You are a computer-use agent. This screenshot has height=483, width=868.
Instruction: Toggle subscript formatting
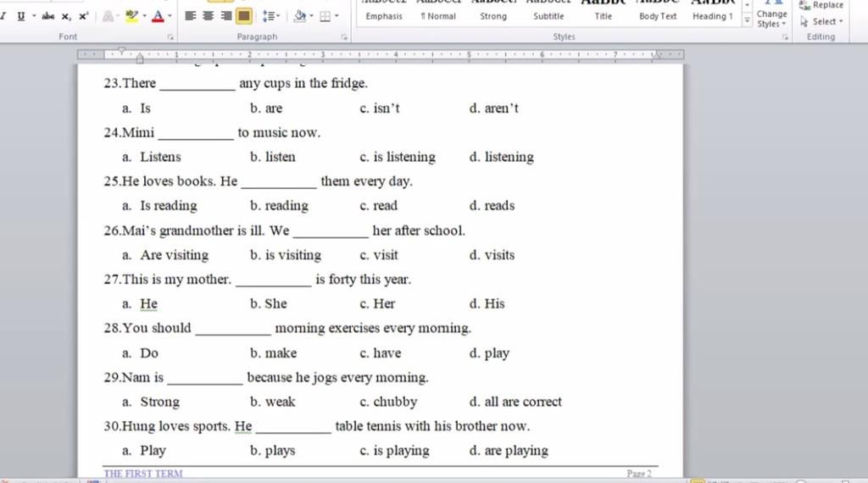(66, 17)
